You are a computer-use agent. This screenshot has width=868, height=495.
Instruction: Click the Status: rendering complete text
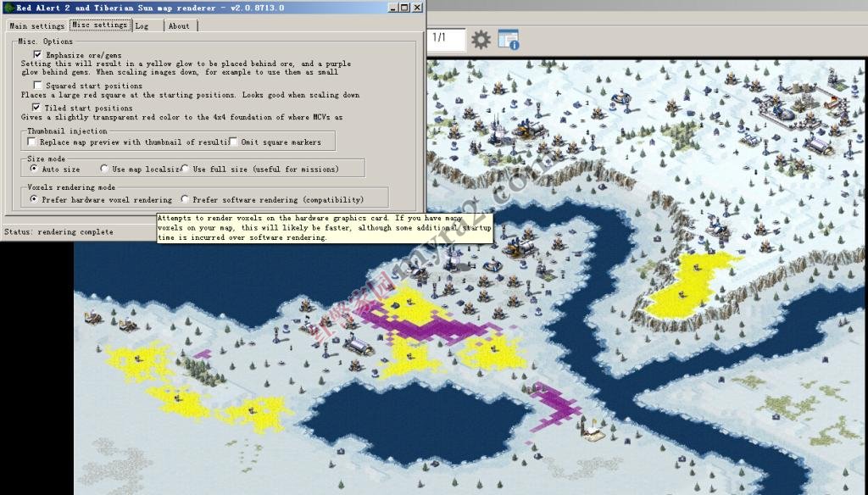click(x=58, y=232)
